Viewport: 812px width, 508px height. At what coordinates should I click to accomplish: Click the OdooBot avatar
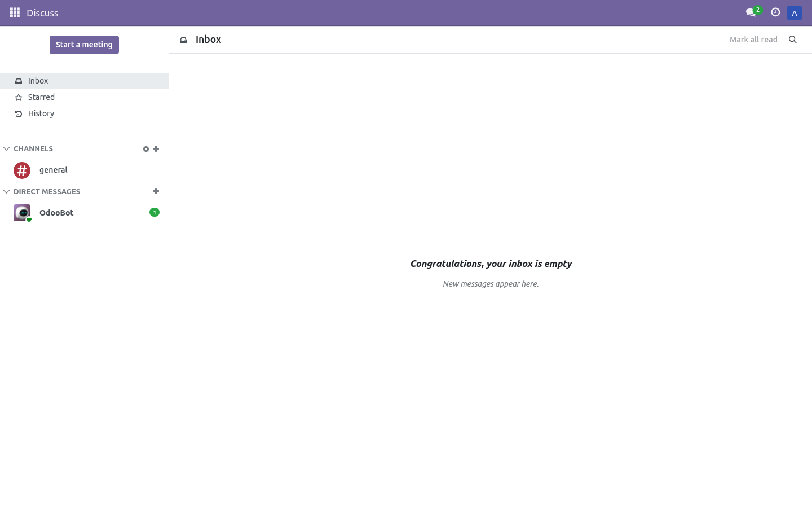pyautogui.click(x=22, y=213)
